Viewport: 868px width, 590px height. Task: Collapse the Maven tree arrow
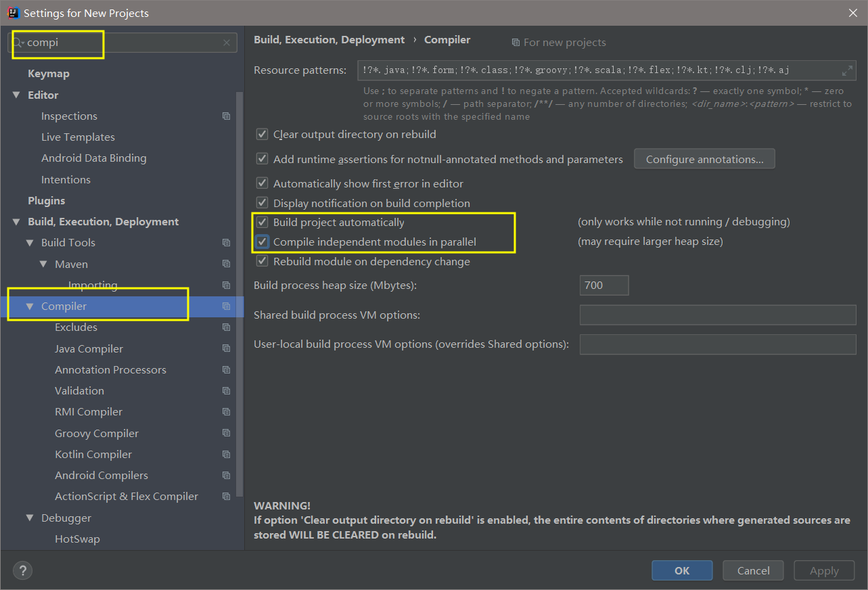[43, 265]
